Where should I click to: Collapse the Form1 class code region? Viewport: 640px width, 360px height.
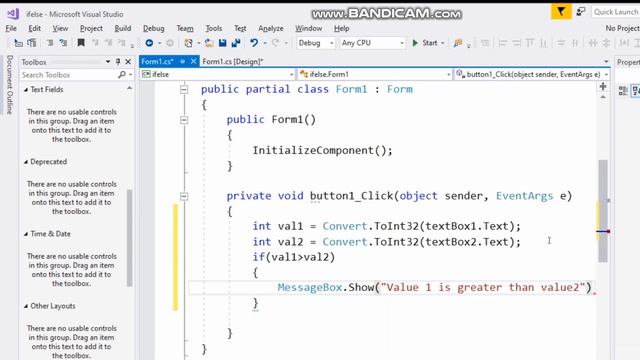click(184, 89)
